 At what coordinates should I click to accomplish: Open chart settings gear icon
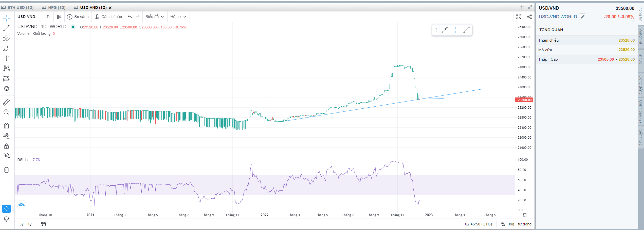pos(525,215)
